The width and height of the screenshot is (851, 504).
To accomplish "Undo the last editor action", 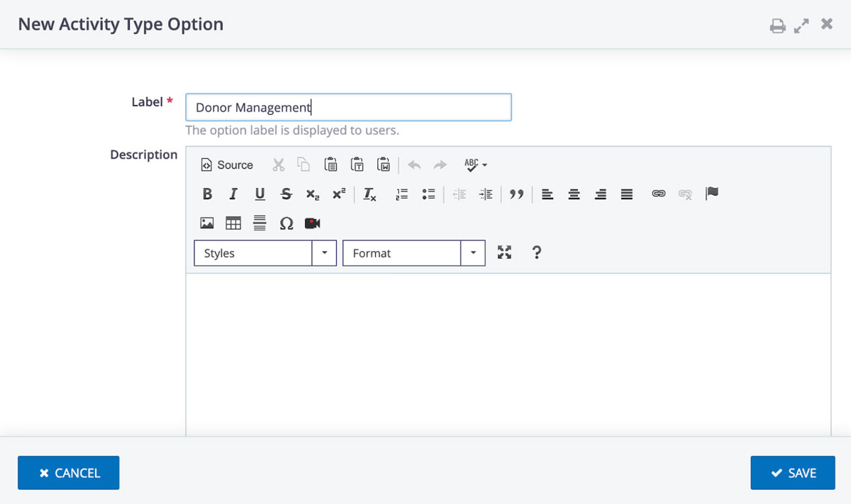I will coord(414,164).
